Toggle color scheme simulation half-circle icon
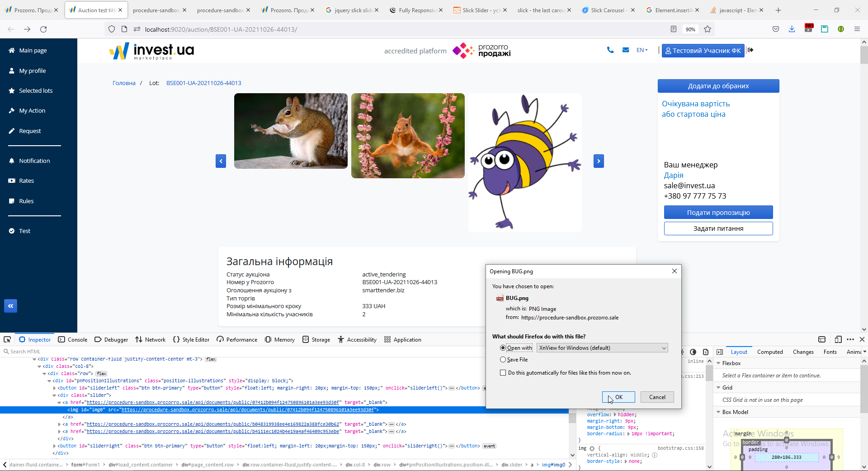 (693, 352)
